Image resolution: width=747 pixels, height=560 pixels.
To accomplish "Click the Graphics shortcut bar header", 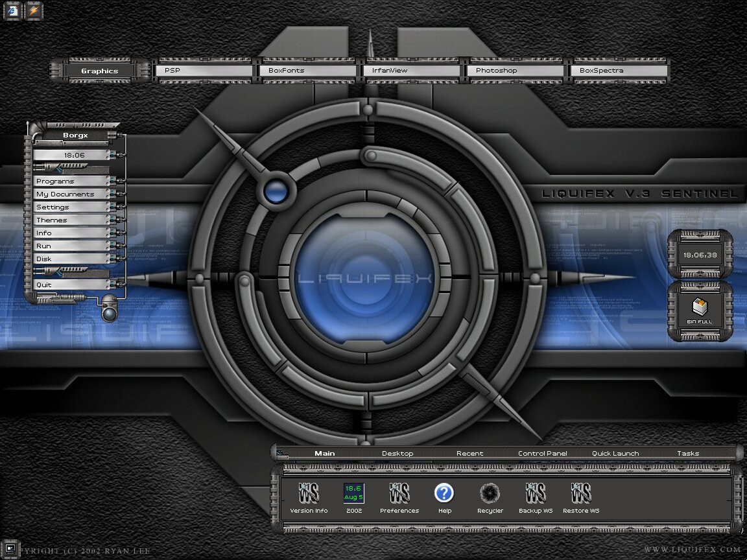I will pyautogui.click(x=100, y=71).
